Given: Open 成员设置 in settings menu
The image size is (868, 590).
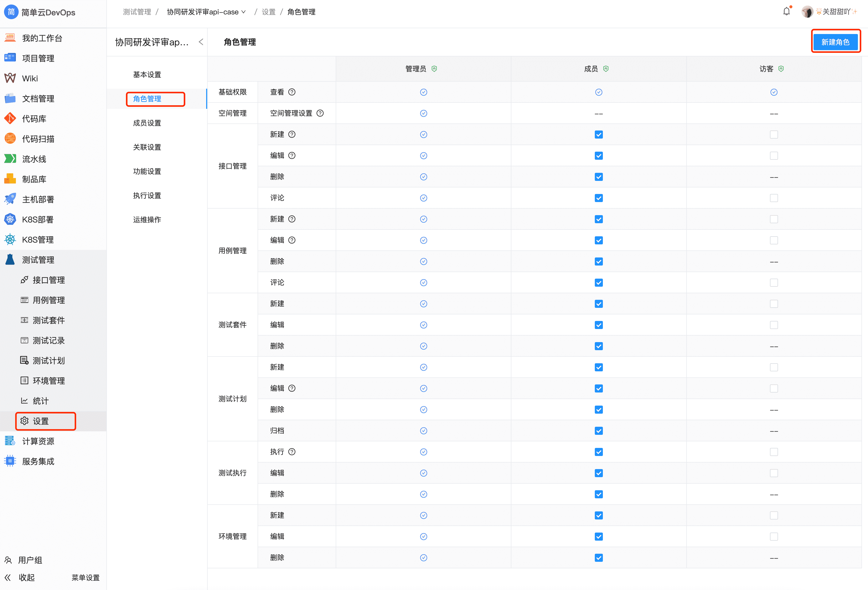Looking at the screenshot, I should coord(147,123).
